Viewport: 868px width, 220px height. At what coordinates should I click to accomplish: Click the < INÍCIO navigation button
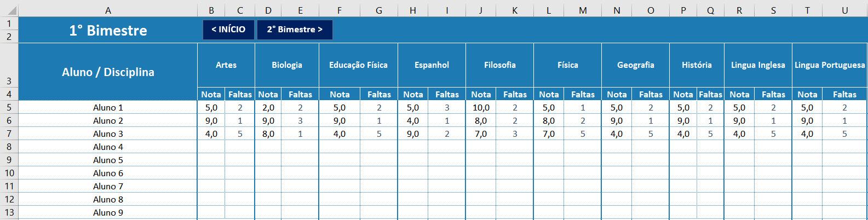tap(228, 30)
